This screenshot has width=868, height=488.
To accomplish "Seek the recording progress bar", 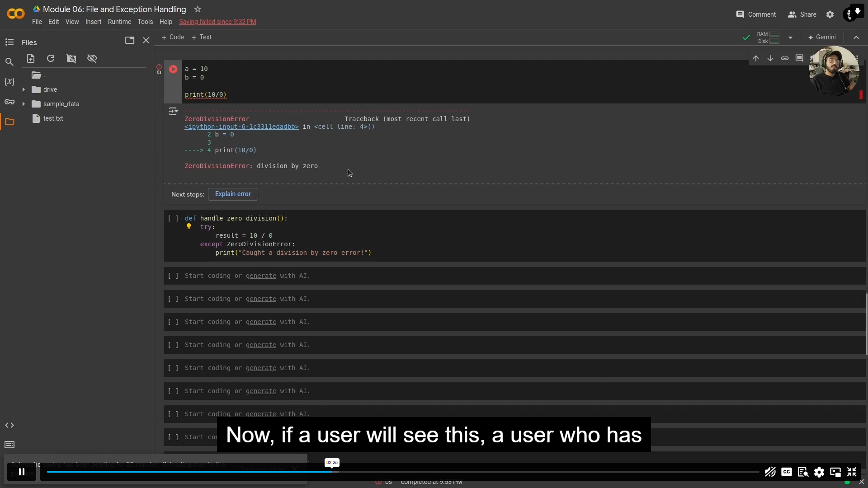I will coord(407,472).
